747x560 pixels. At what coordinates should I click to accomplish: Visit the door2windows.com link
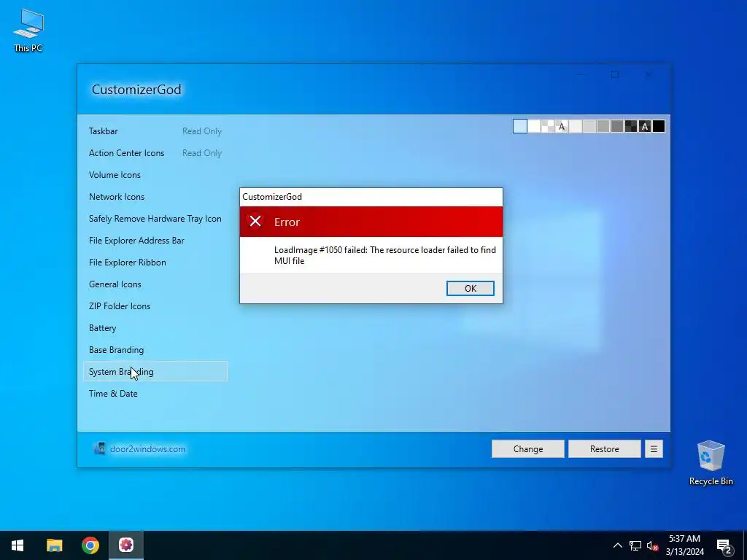(x=147, y=449)
